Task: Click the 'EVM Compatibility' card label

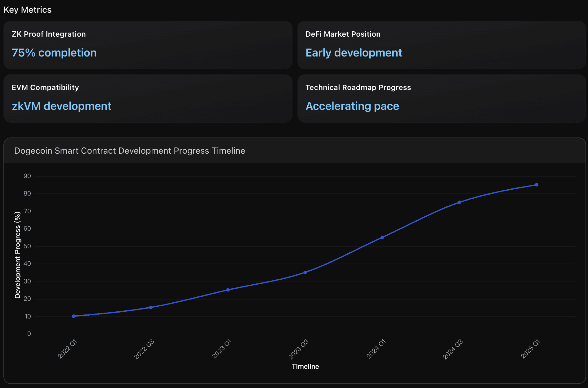Action: click(x=45, y=88)
